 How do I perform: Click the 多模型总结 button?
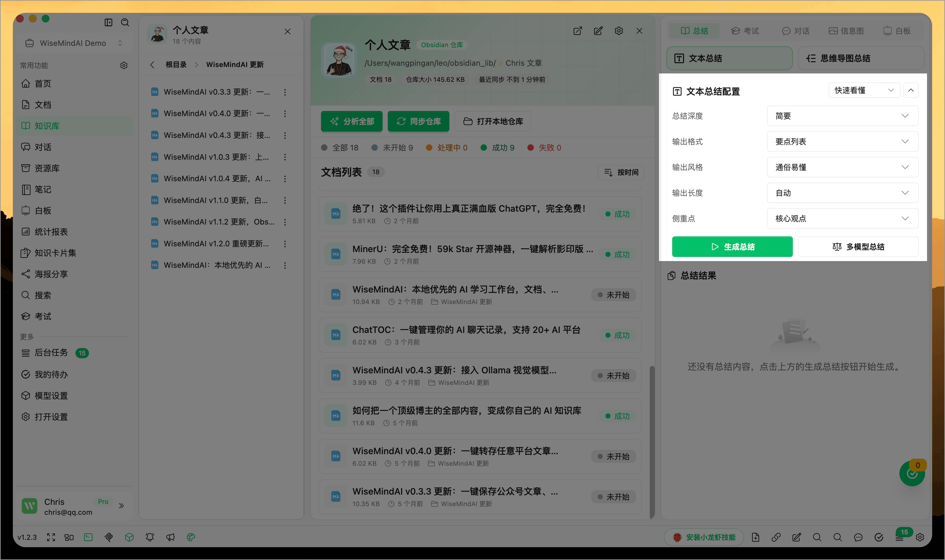point(858,247)
